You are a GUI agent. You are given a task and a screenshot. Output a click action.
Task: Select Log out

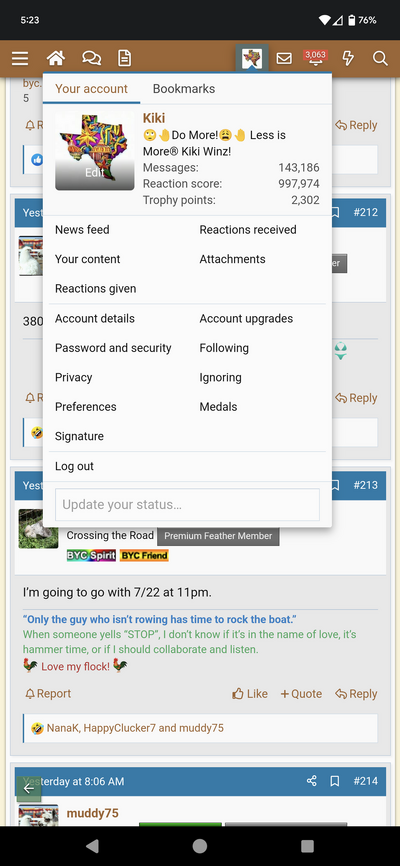pos(74,466)
